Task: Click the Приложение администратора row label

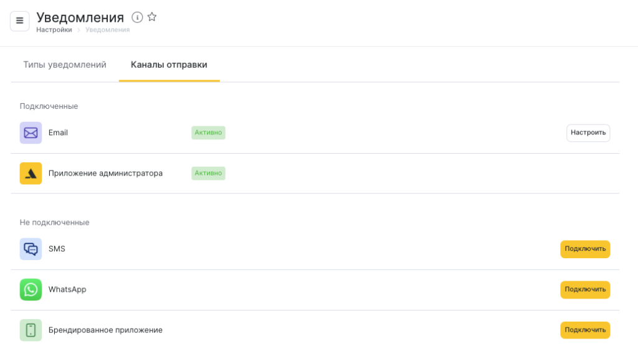Action: coord(105,173)
